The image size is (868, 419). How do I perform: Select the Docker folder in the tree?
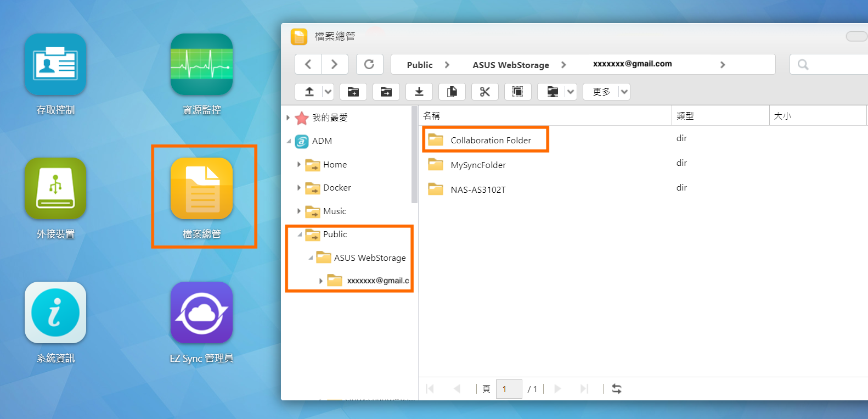click(337, 188)
